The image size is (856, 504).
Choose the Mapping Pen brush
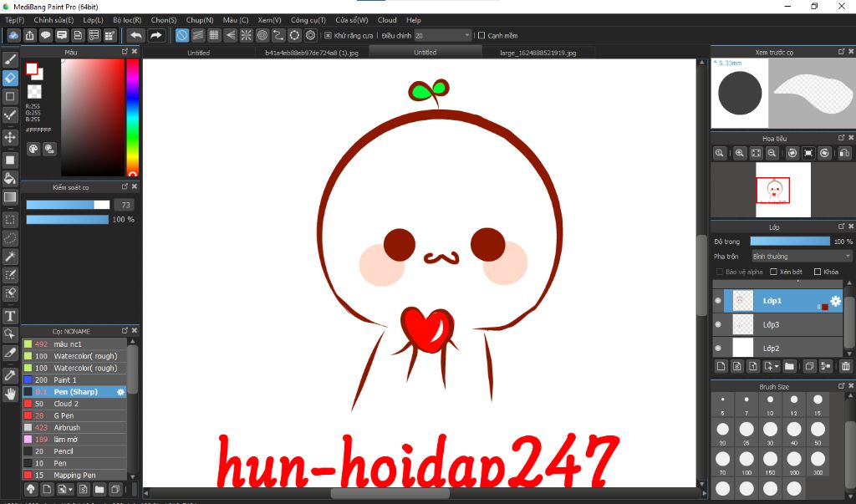pos(74,475)
